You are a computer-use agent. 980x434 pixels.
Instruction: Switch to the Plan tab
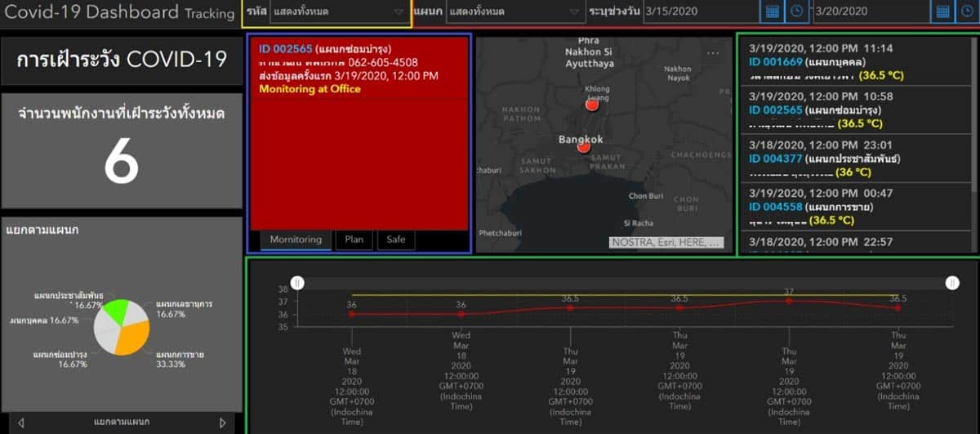pyautogui.click(x=354, y=239)
